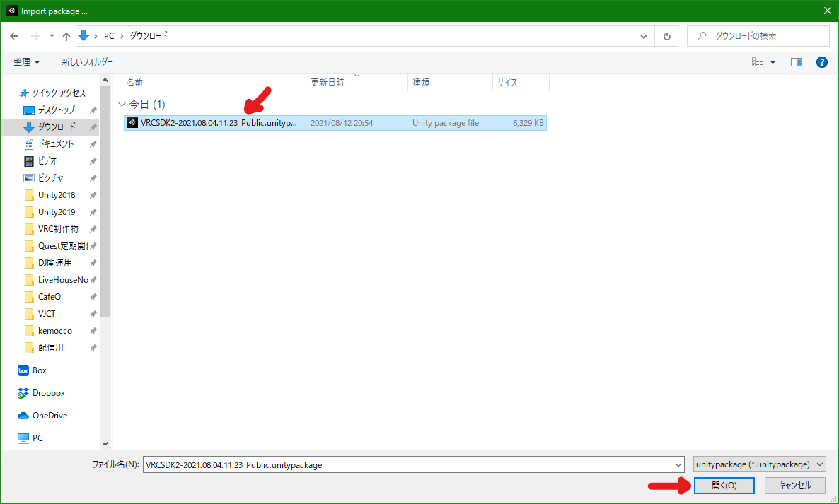Screen dimensions: 839x504
Task: Sort files by 更新日時 column header
Action: point(328,83)
